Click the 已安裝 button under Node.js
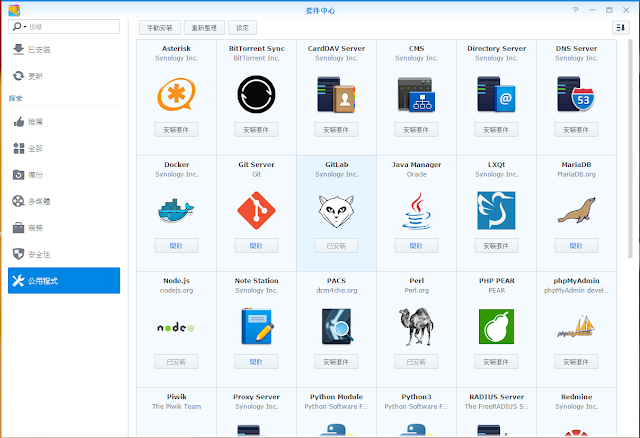 tap(176, 362)
